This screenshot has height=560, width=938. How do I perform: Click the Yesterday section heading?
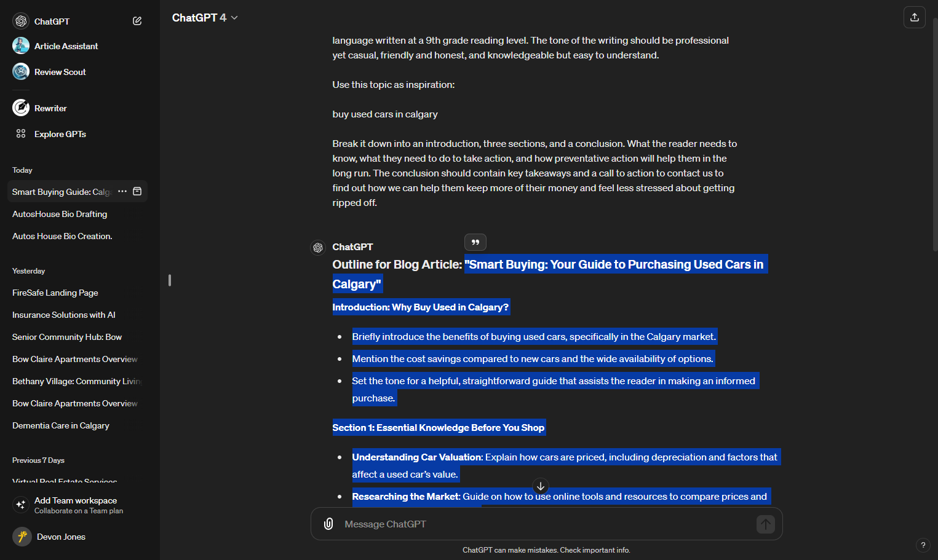point(28,271)
